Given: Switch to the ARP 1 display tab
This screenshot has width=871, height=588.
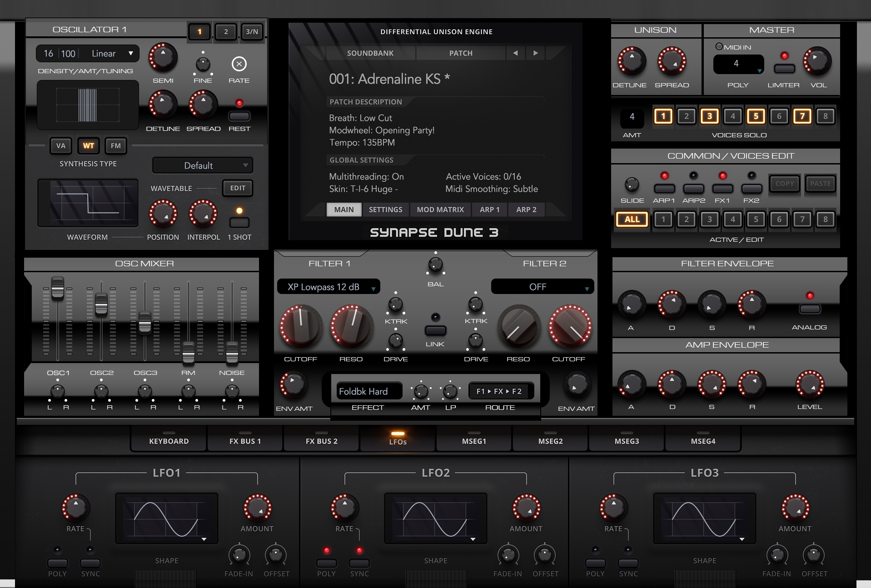Looking at the screenshot, I should [489, 209].
